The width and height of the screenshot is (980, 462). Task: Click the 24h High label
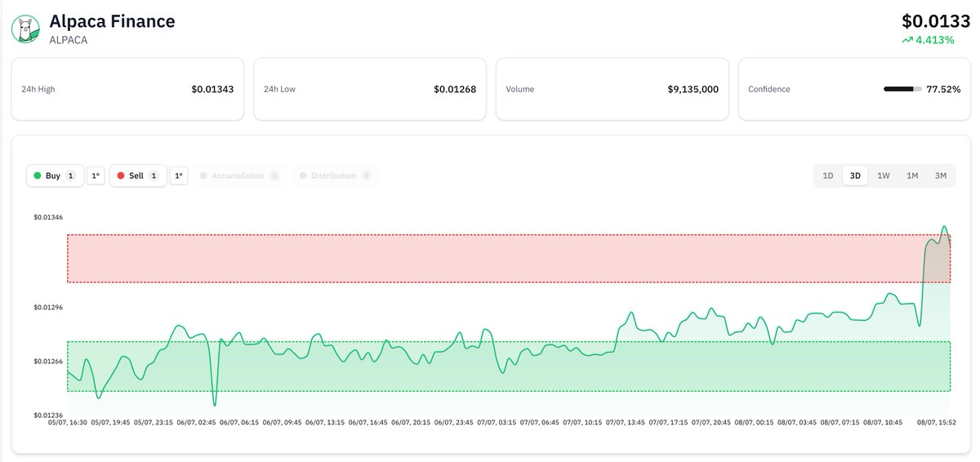[38, 89]
